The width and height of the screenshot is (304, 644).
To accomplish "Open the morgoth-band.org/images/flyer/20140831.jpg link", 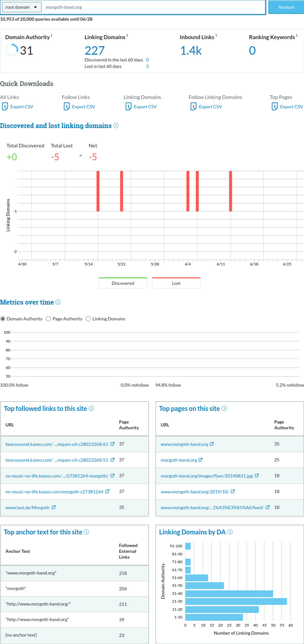I will [x=207, y=476].
